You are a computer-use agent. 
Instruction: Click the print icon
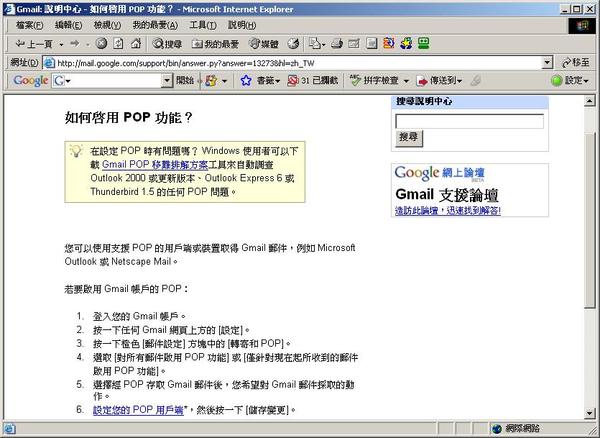pyautogui.click(x=337, y=44)
